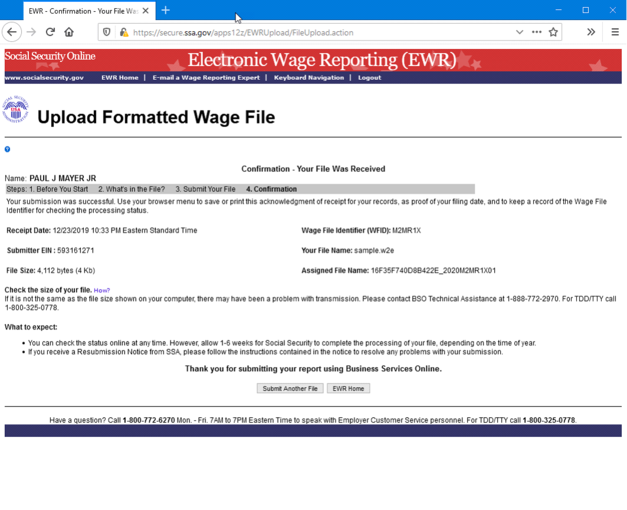Screen dimensions: 627x510
Task: Expand the toolbar overflow chevron
Action: click(x=590, y=32)
